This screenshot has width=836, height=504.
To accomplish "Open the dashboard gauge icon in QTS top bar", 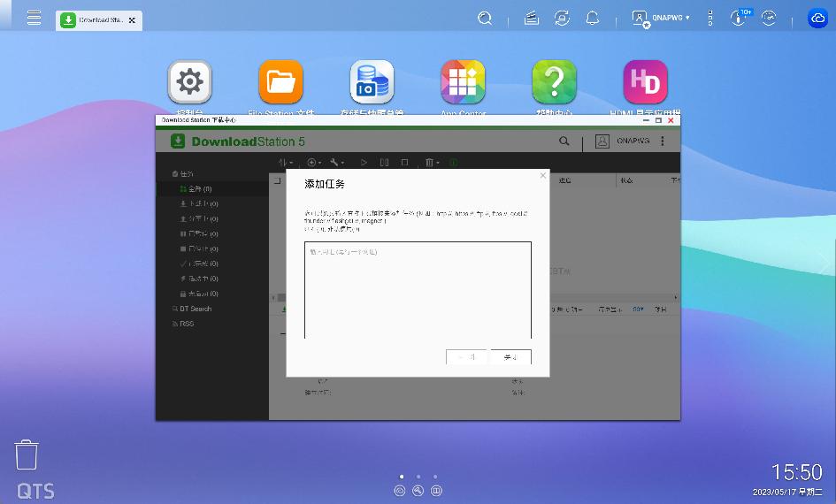I will pyautogui.click(x=769, y=18).
